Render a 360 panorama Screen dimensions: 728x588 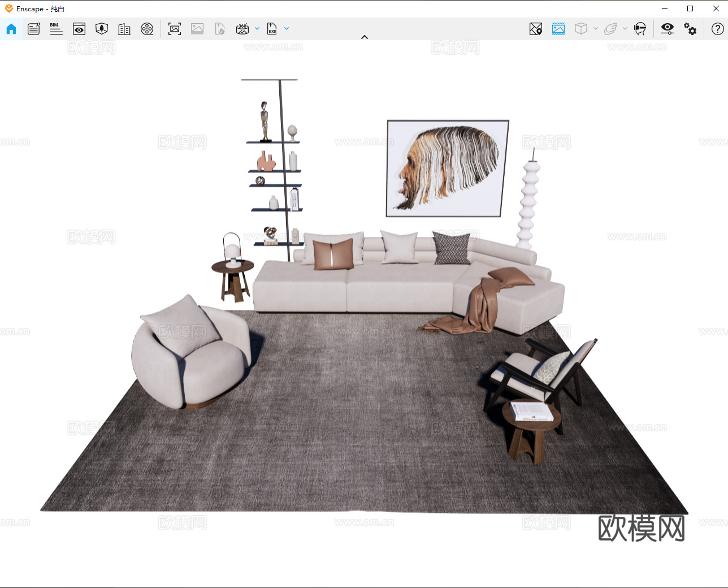click(x=242, y=29)
